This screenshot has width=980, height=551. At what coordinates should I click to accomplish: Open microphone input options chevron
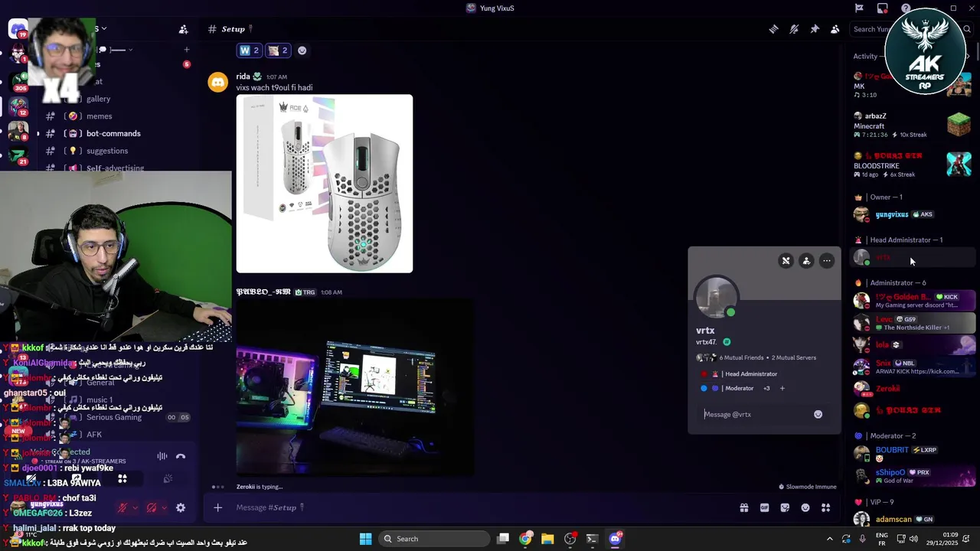point(136,507)
